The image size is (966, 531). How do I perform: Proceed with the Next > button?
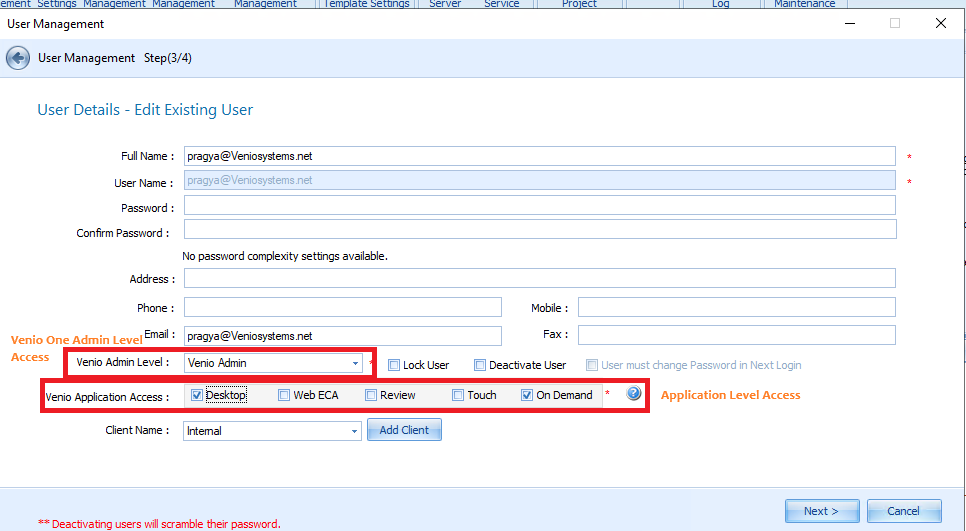pyautogui.click(x=822, y=511)
